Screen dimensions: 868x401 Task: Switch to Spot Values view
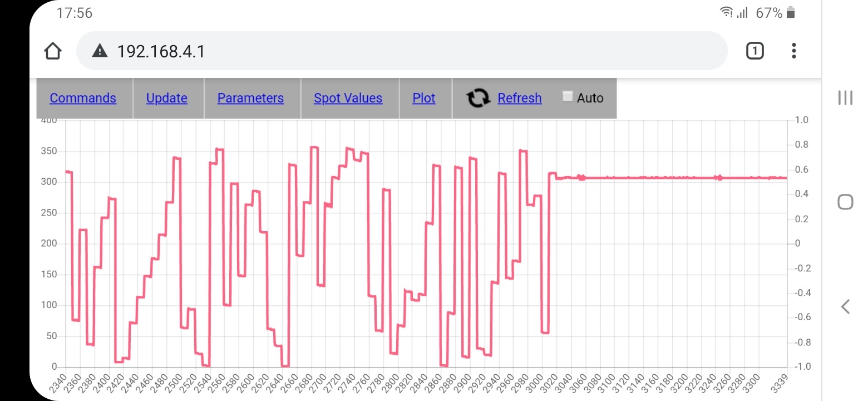(348, 98)
